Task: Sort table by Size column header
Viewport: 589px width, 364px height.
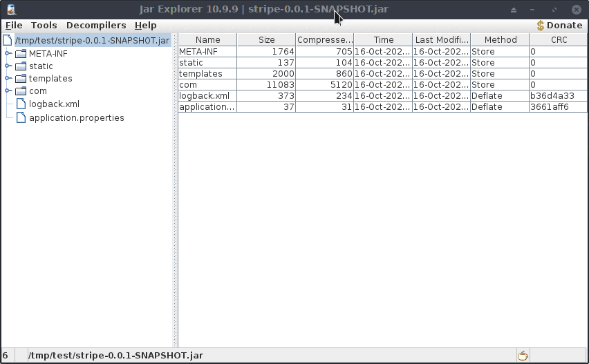Action: (x=266, y=40)
